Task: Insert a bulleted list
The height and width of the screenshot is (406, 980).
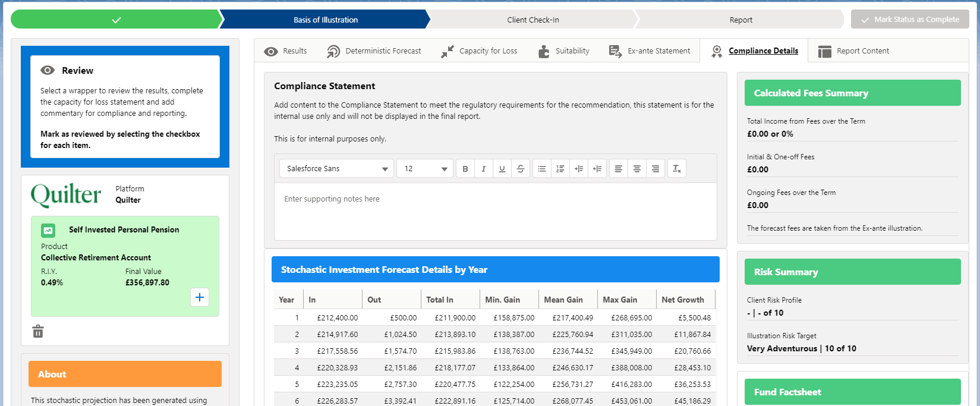Action: point(542,169)
